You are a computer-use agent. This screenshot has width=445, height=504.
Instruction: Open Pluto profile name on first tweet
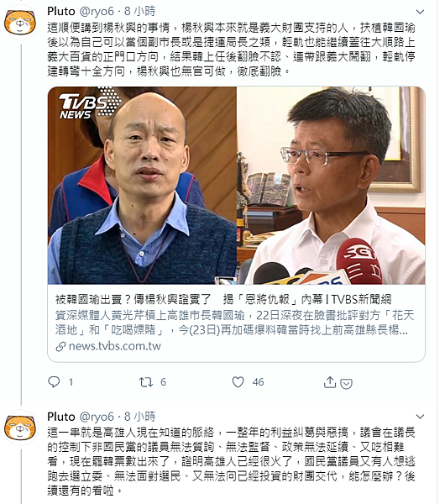(61, 11)
